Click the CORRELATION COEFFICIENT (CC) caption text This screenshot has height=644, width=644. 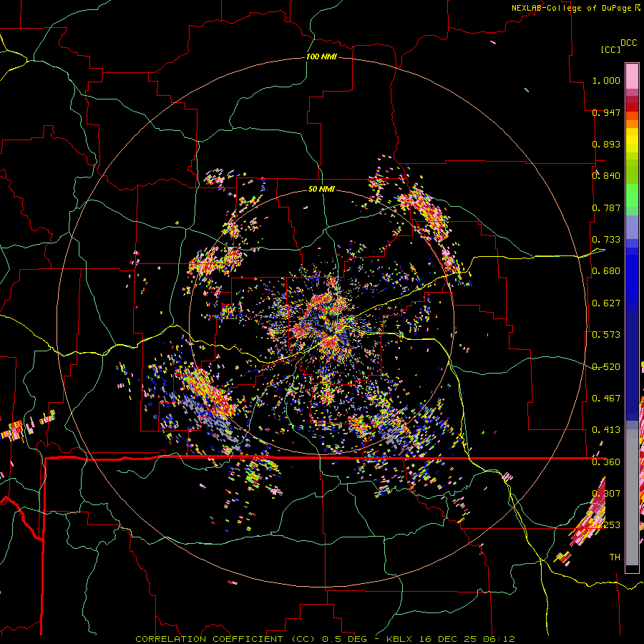tap(225, 639)
